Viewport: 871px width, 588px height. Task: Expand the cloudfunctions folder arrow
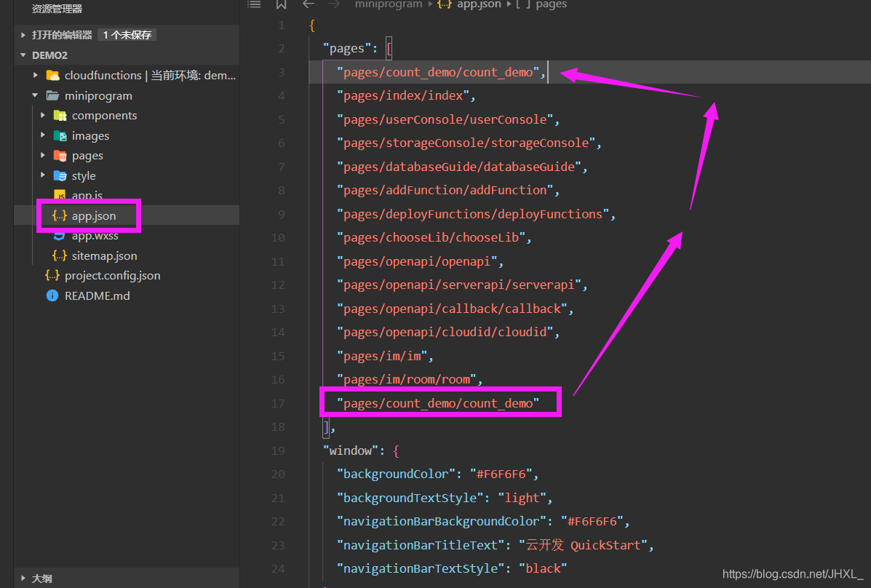(x=36, y=75)
